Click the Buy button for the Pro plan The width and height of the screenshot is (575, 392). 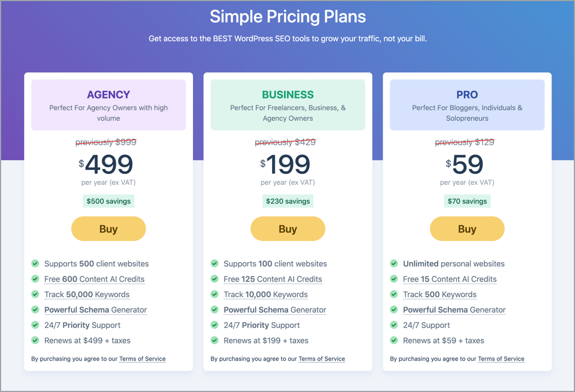(x=467, y=228)
